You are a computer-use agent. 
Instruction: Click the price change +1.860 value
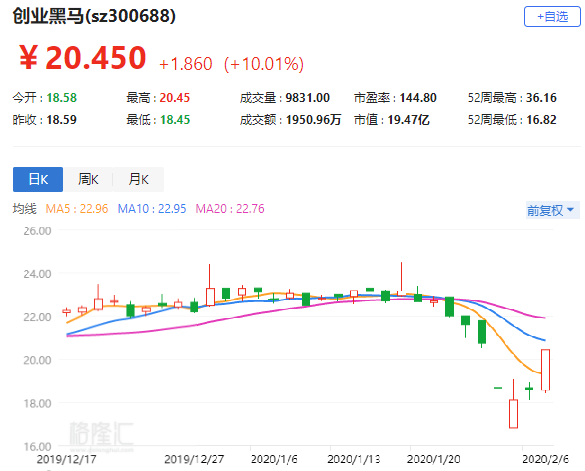point(186,64)
